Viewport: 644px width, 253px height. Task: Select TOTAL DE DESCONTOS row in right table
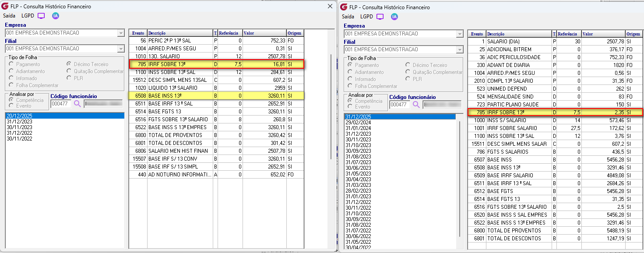[555, 239]
